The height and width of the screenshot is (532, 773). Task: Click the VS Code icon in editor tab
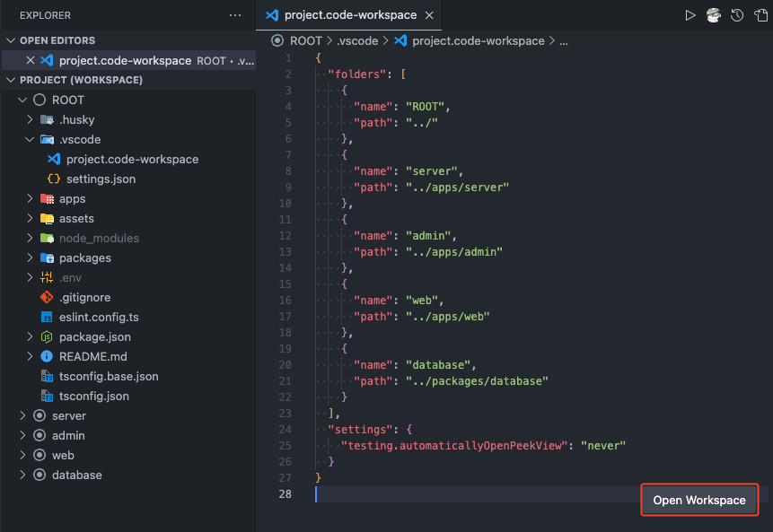click(272, 15)
